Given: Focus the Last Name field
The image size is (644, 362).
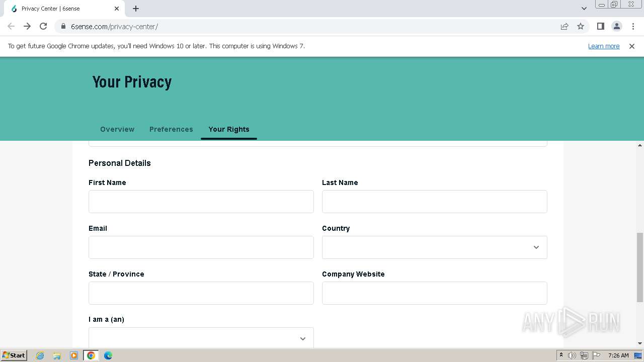Looking at the screenshot, I should [x=435, y=202].
